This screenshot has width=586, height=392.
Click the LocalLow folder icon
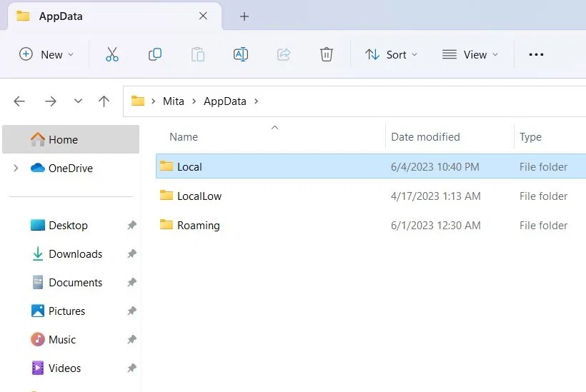(167, 195)
